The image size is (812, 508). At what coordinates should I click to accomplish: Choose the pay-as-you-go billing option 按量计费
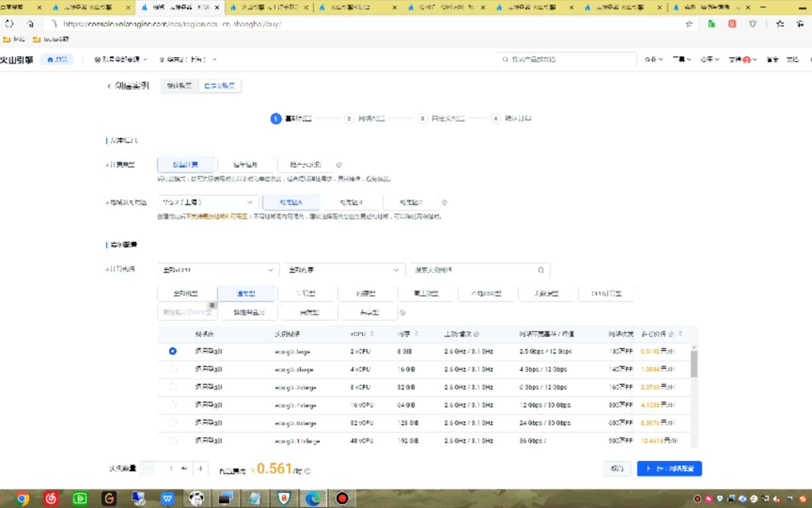(x=186, y=165)
